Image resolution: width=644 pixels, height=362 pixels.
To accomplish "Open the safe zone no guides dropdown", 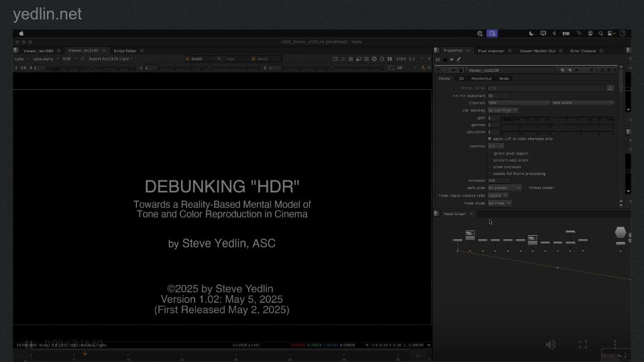I will [504, 188].
